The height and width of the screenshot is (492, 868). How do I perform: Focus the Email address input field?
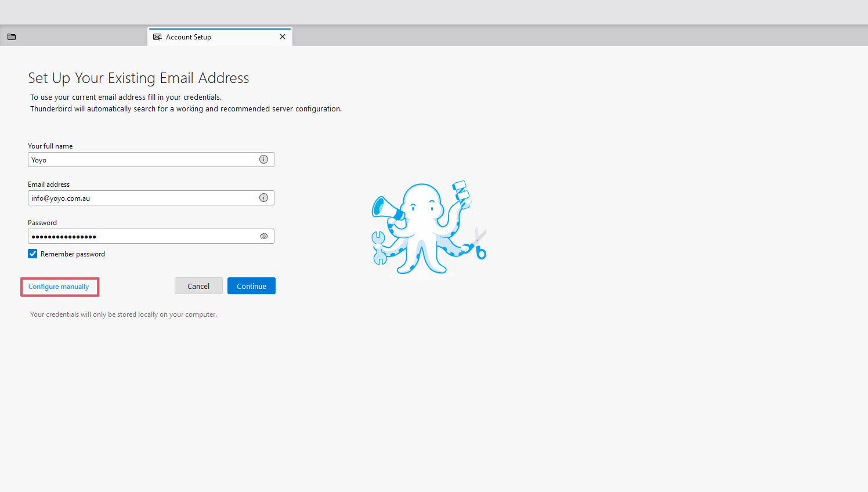pyautogui.click(x=151, y=198)
